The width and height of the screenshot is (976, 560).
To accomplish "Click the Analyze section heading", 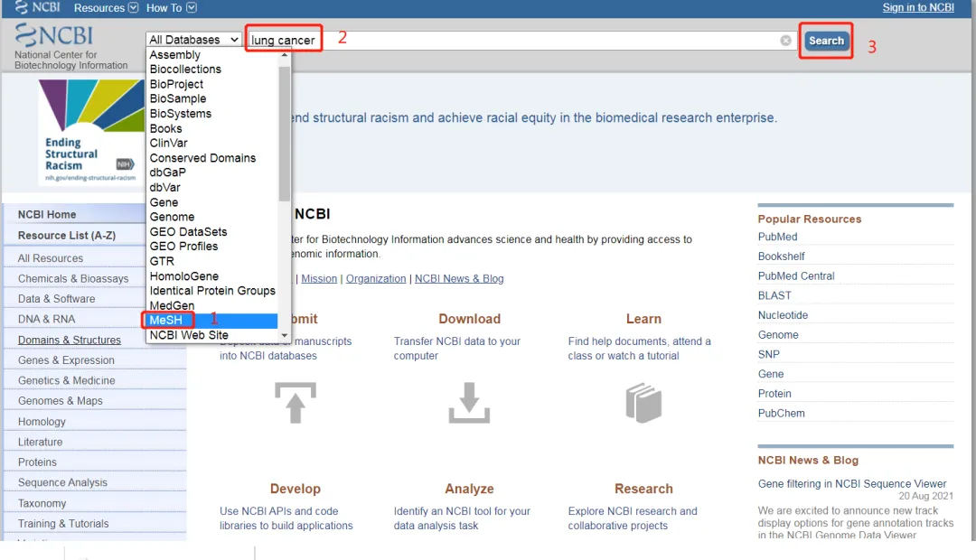I will click(x=469, y=489).
